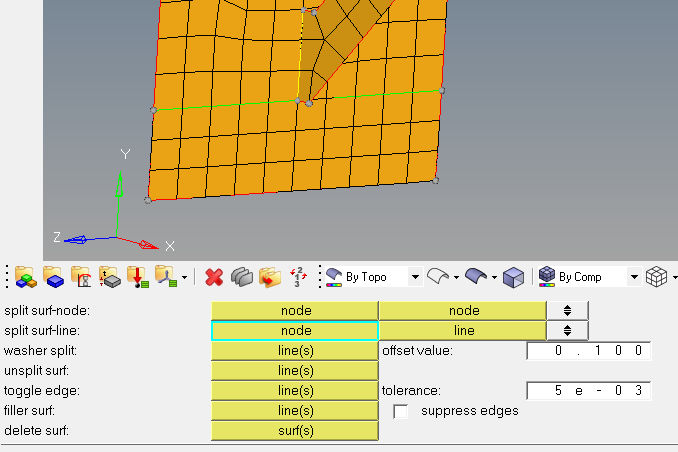Image resolution: width=678 pixels, height=452 pixels.
Task: Click surf(s) selector for delete surf
Action: [295, 431]
